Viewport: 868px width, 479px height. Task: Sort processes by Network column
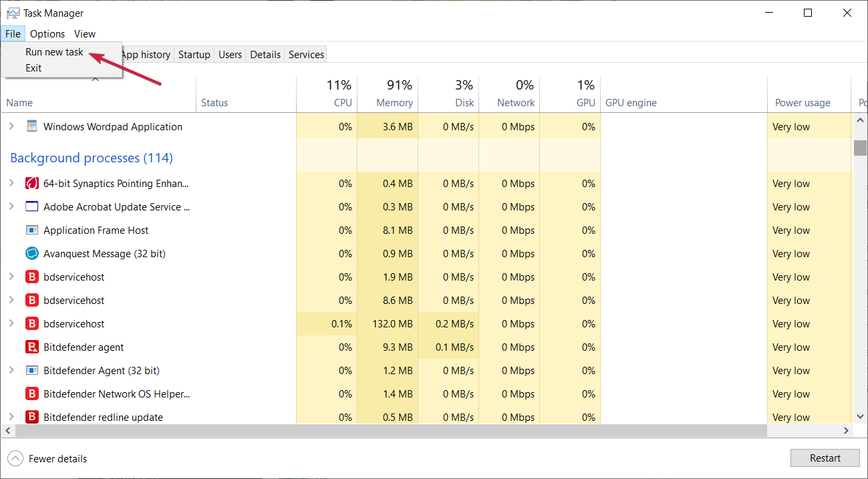pos(509,94)
